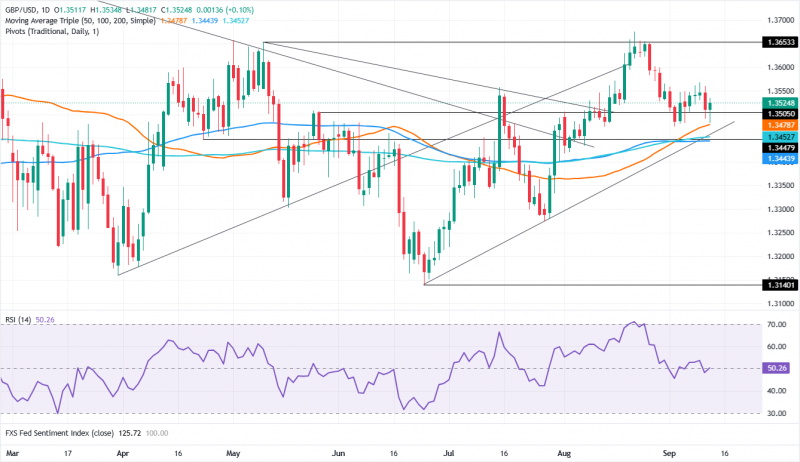Click the purple RSI value tag 50.26
Image resolution: width=800 pixels, height=462 pixels.
click(x=776, y=368)
